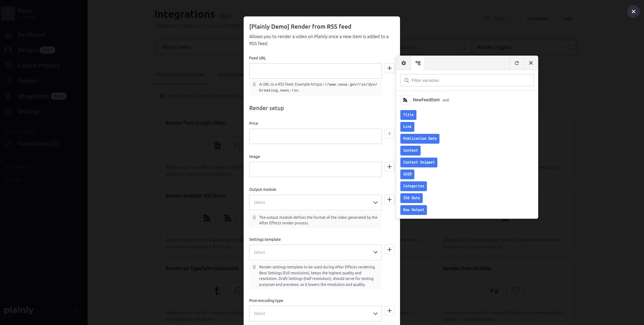Click the Integrations lightning icon
Viewport: 644px width, 325px height.
coord(8,96)
